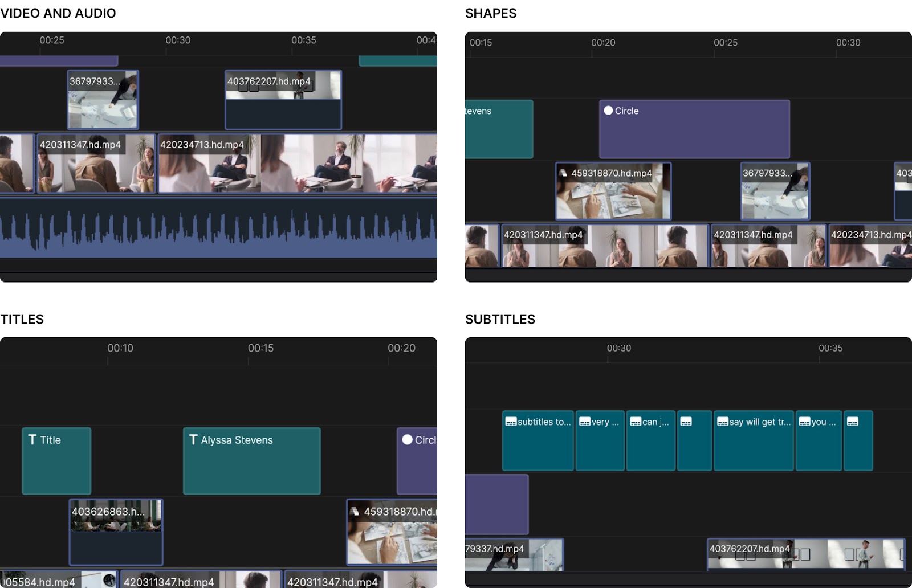This screenshot has height=588, width=912.
Task: Select the second 420311347.hd.mp4 clip in Titles
Action: 361,579
